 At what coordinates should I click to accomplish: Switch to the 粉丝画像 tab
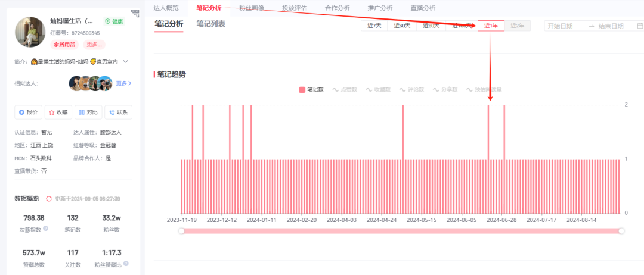(252, 8)
